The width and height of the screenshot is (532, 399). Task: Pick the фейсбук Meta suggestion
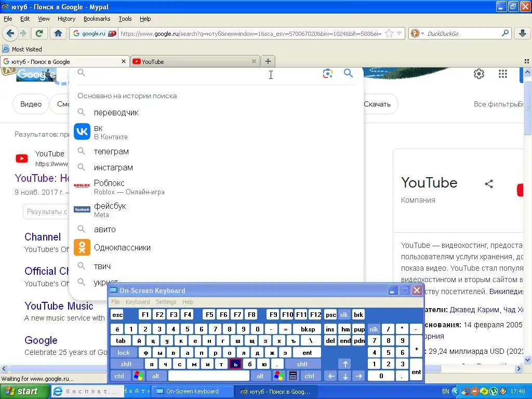click(216, 210)
